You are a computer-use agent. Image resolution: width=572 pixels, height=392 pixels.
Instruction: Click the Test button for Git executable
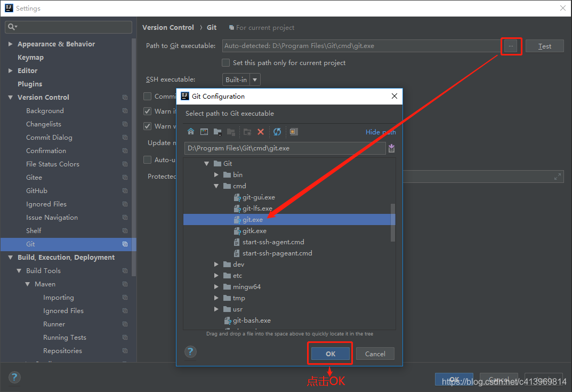tap(545, 46)
